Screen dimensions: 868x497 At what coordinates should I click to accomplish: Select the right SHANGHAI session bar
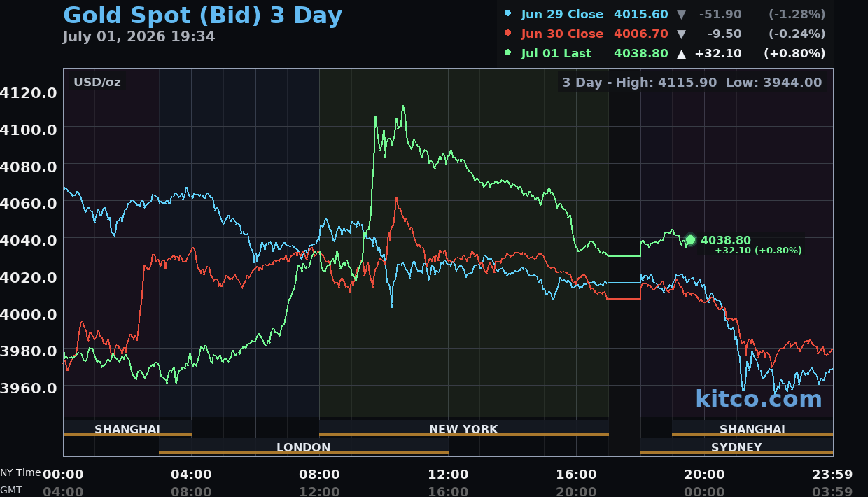(x=752, y=428)
